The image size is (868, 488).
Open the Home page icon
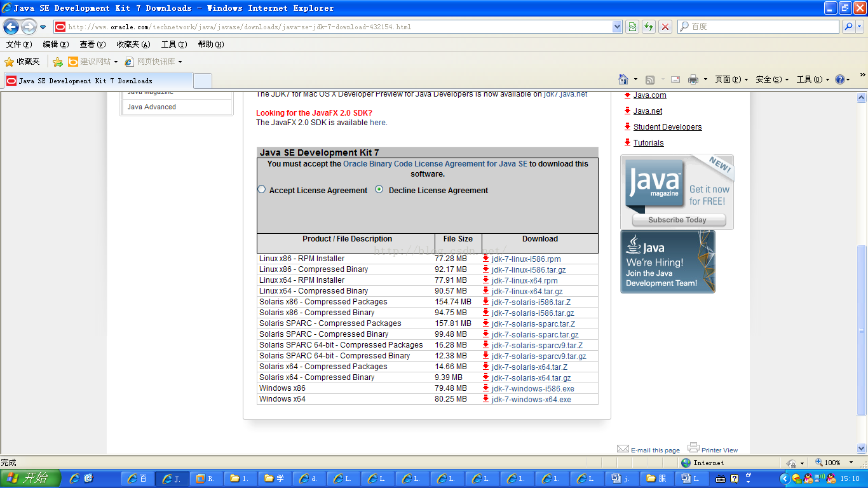[x=623, y=79]
